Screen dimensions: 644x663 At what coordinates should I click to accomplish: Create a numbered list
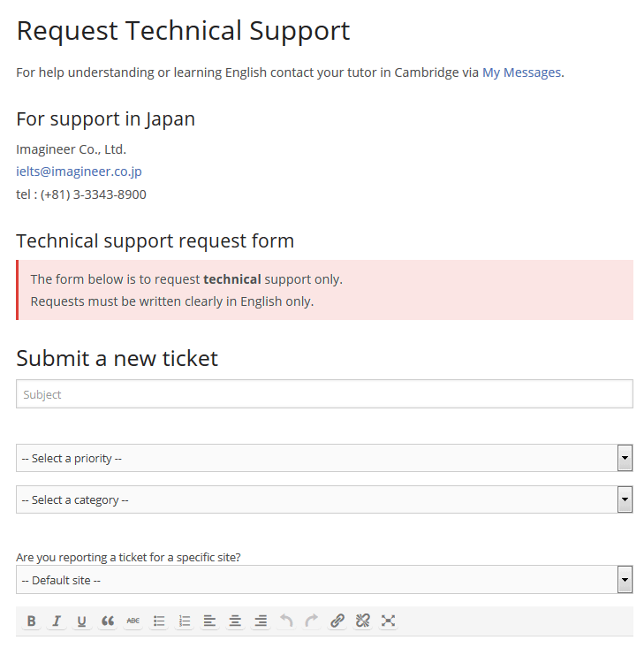click(185, 621)
